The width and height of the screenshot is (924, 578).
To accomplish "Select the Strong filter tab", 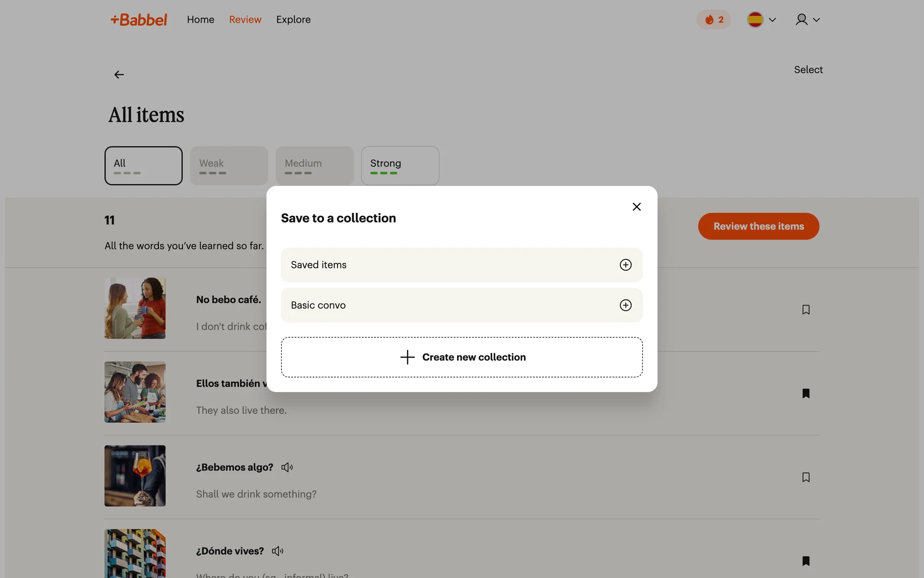I will (x=400, y=166).
